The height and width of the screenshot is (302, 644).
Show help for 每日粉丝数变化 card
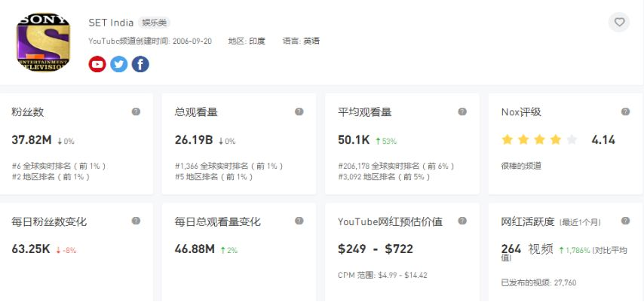click(x=136, y=221)
